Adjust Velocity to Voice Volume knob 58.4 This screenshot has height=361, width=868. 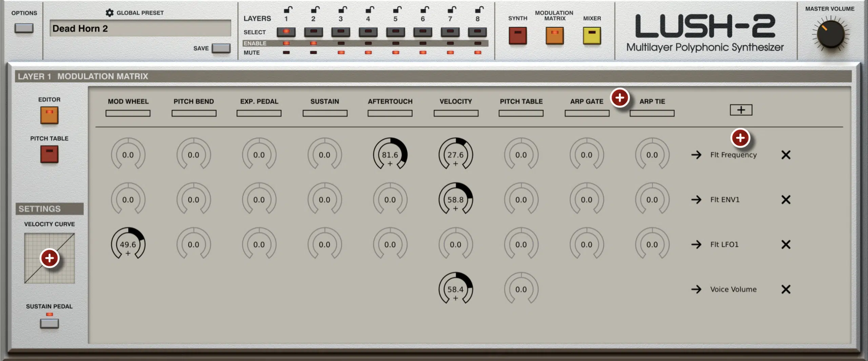[x=456, y=288]
